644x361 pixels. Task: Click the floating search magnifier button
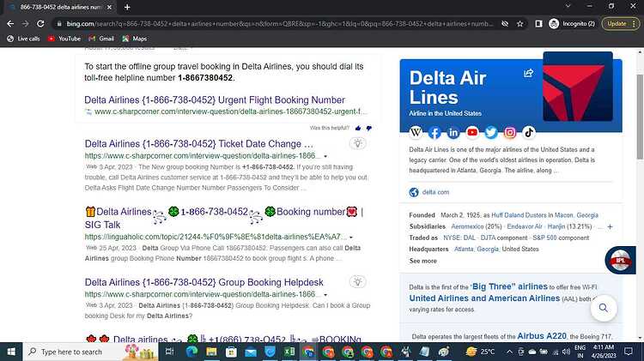point(604,308)
